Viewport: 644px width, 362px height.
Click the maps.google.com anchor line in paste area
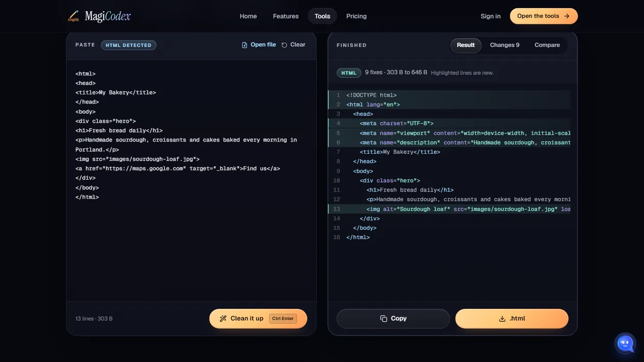(177, 168)
